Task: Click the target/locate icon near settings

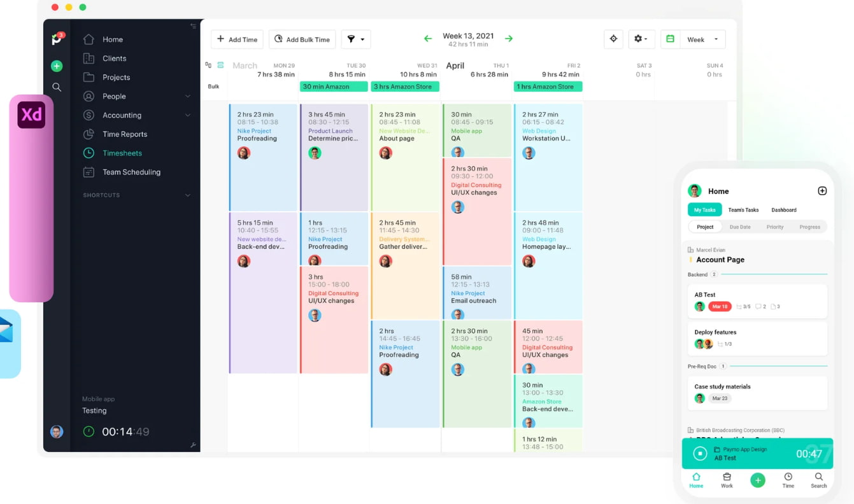Action: (613, 39)
